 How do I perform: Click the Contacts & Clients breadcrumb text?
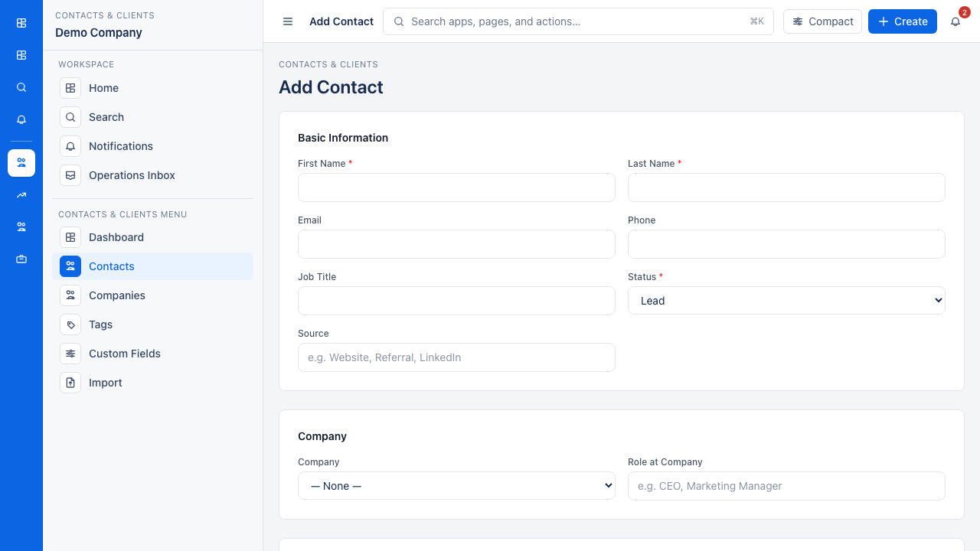click(x=328, y=64)
